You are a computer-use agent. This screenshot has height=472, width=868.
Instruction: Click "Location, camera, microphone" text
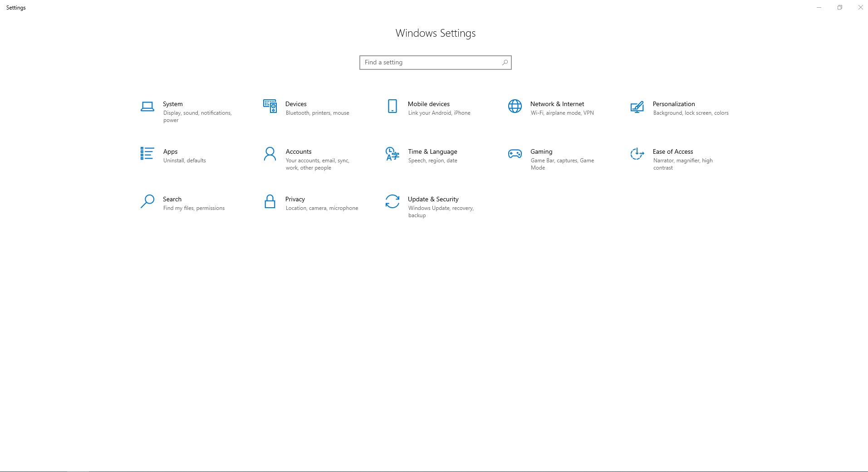(322, 208)
